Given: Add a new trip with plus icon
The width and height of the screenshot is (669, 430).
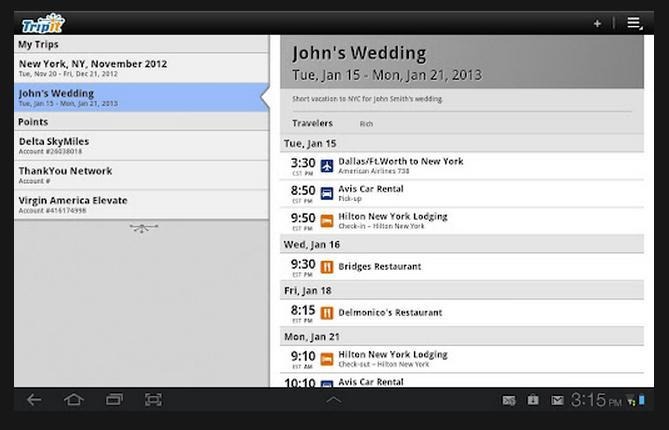Looking at the screenshot, I should pyautogui.click(x=597, y=23).
